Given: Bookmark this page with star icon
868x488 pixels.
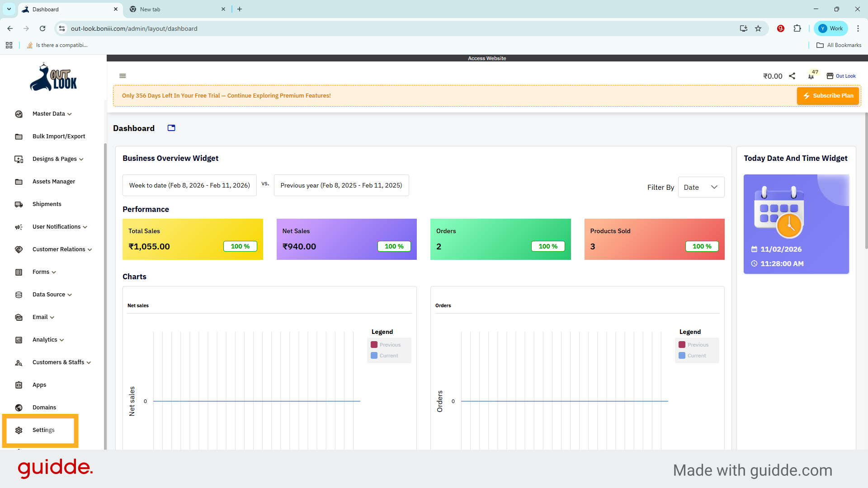Looking at the screenshot, I should pos(758,28).
